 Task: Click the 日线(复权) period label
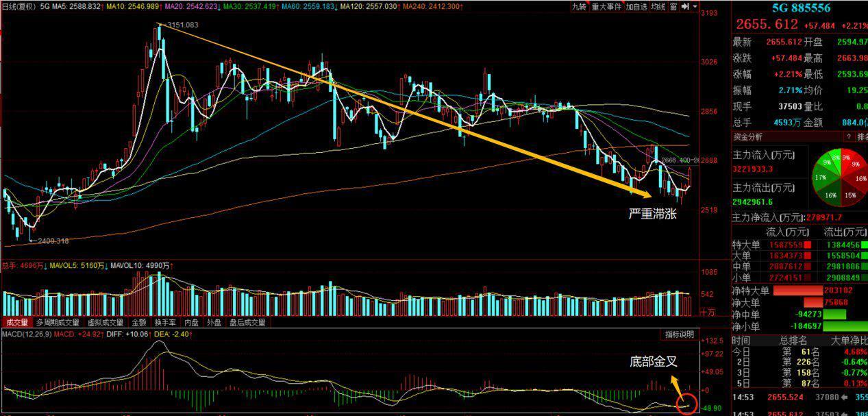coord(18,6)
